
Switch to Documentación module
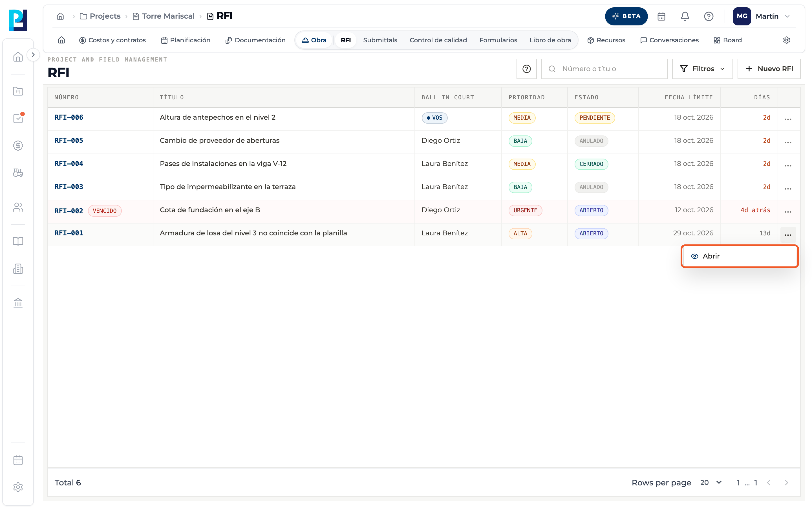tap(255, 40)
